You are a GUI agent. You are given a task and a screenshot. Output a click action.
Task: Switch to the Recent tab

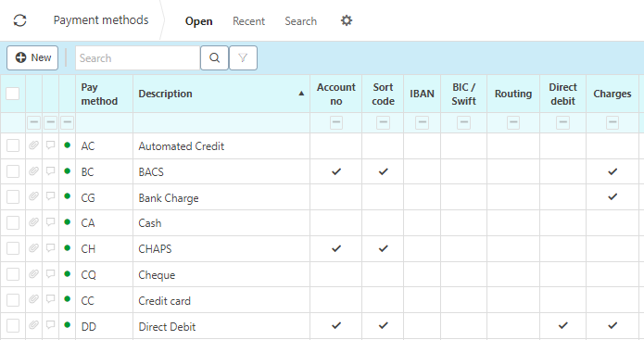[x=249, y=21]
